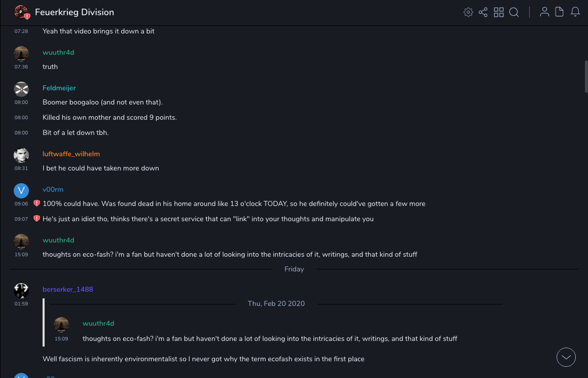588x378 pixels.
Task: Click red warning shield beside 09:06 message
Action: 36,203
